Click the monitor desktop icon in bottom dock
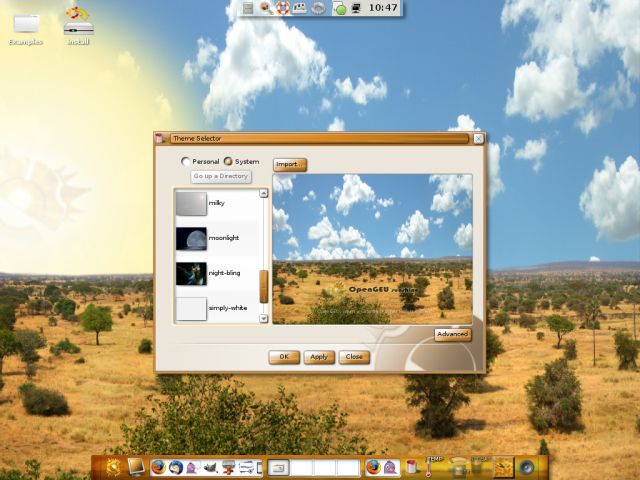Image resolution: width=640 pixels, height=480 pixels. point(136,467)
